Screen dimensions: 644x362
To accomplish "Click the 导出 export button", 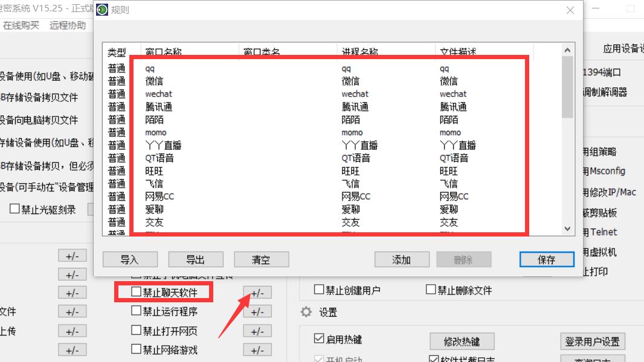I will pos(196,259).
